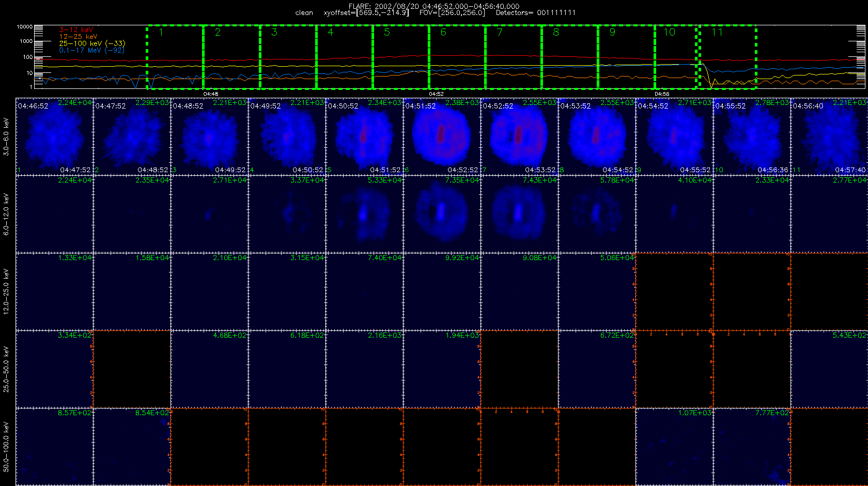Open the 3.0-6.0 keV image starting 04:46:52
The height and width of the screenshot is (486, 868).
[x=54, y=136]
